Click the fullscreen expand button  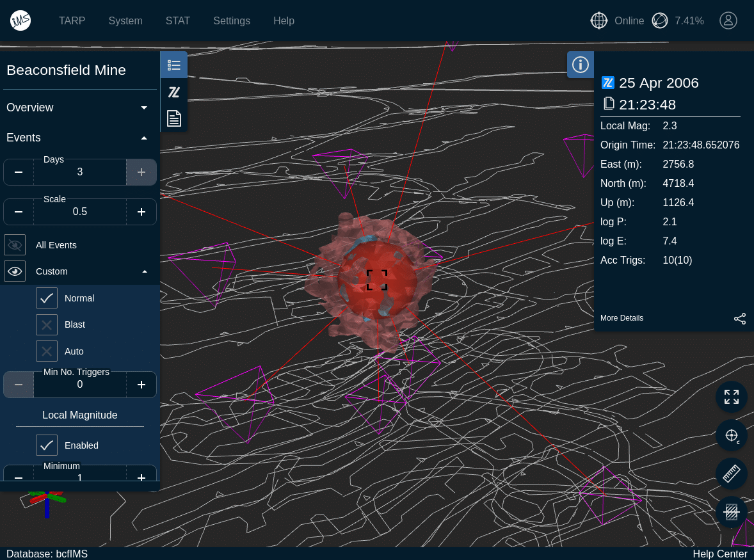pos(731,397)
